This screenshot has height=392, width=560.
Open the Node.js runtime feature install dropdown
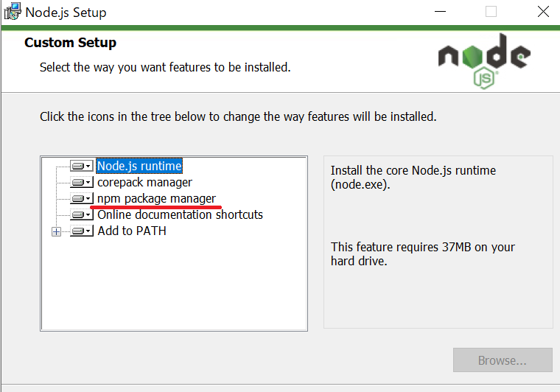[82, 166]
